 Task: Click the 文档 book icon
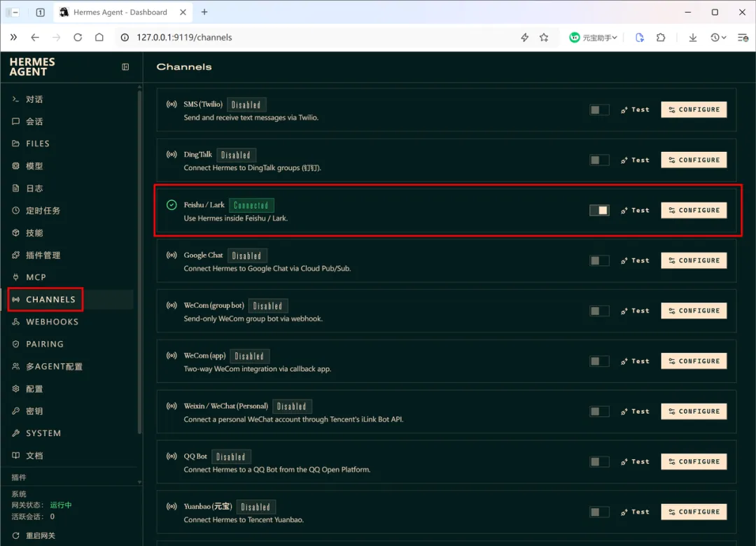pos(16,455)
